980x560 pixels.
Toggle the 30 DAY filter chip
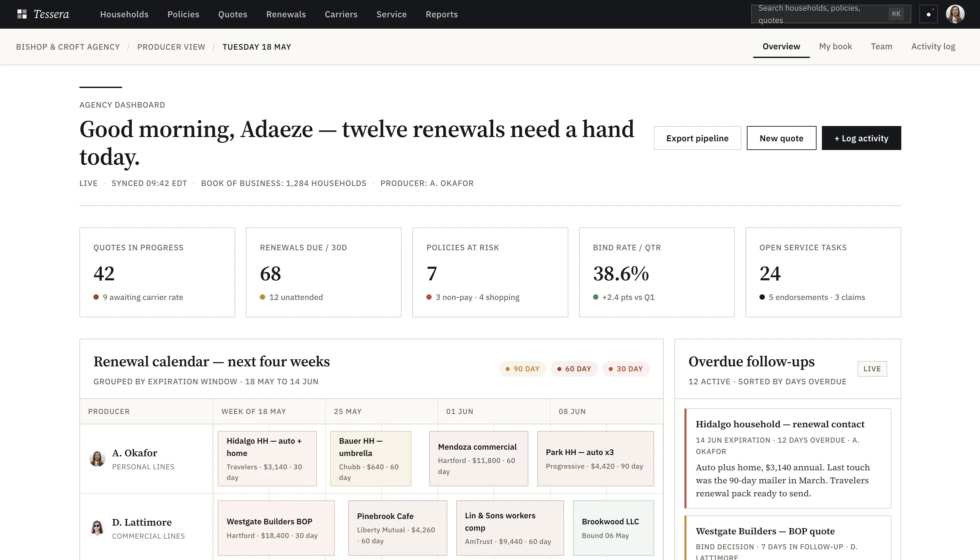click(626, 369)
